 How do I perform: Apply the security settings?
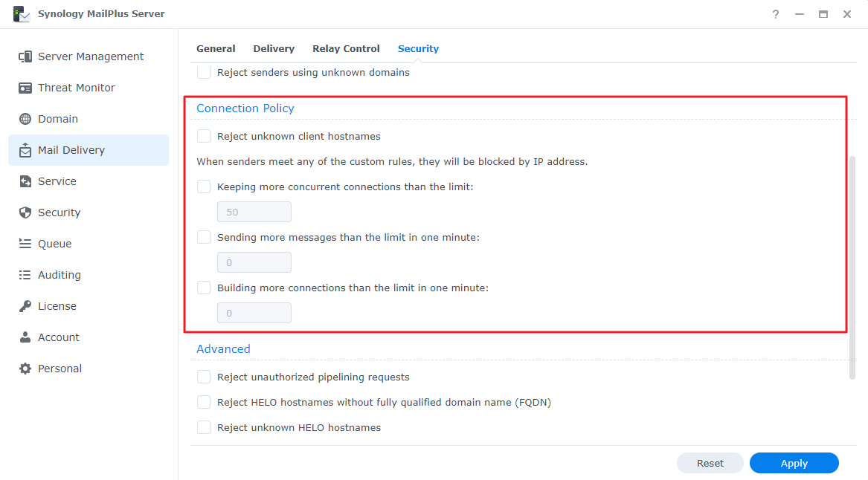794,462
